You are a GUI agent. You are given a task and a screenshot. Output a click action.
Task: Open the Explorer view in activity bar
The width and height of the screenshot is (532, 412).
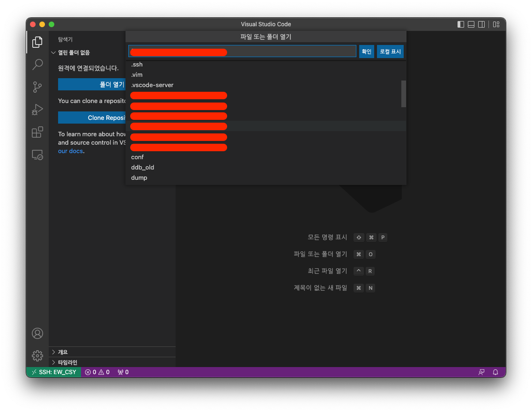pos(37,42)
